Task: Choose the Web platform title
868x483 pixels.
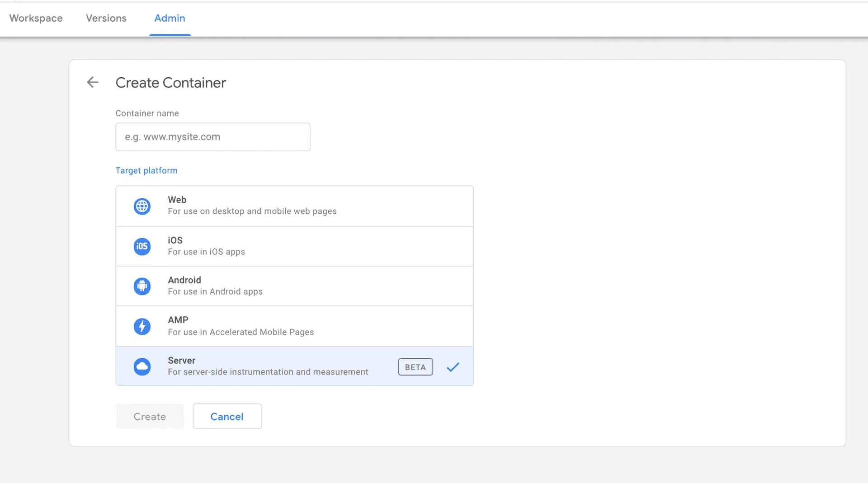Action: [177, 200]
